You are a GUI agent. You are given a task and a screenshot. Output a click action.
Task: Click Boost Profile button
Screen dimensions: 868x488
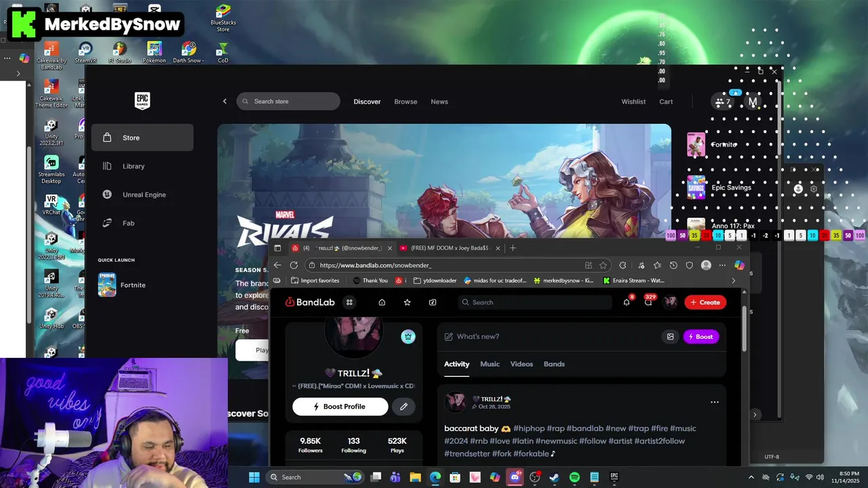340,407
